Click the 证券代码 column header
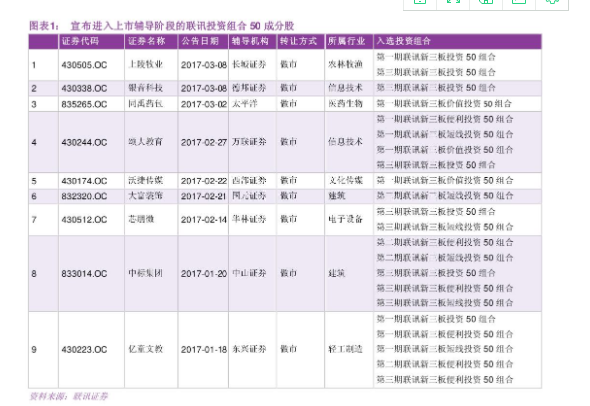This screenshot has width=590, height=406. click(80, 41)
